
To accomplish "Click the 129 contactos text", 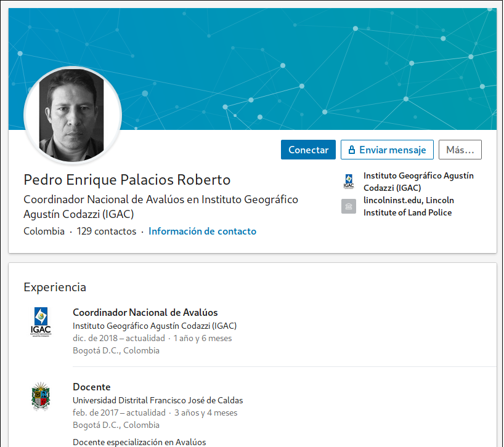I will pos(107,232).
